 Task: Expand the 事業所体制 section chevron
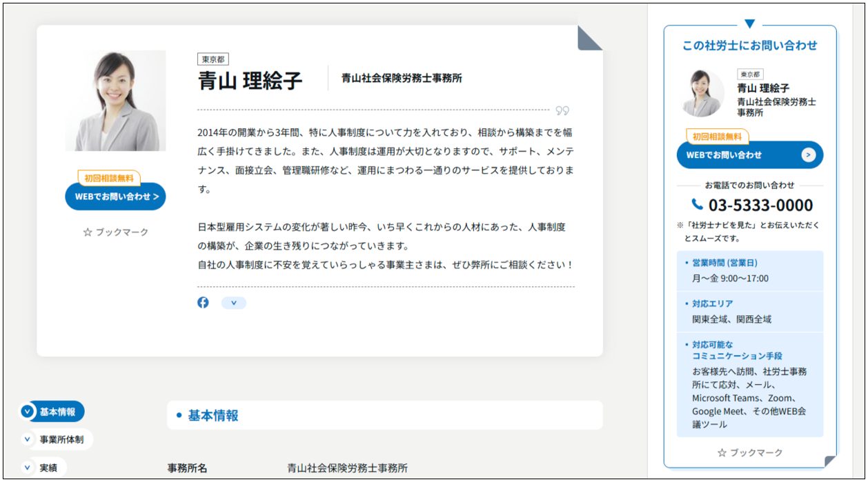click(27, 439)
